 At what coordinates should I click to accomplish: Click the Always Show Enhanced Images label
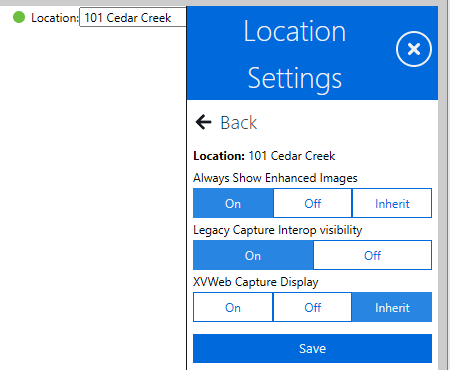[275, 178]
